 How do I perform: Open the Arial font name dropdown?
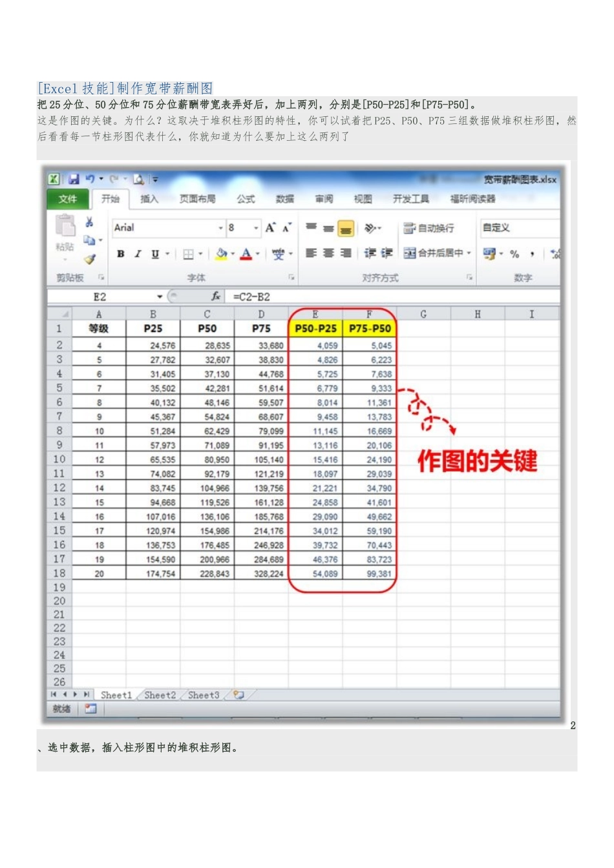[x=220, y=228]
